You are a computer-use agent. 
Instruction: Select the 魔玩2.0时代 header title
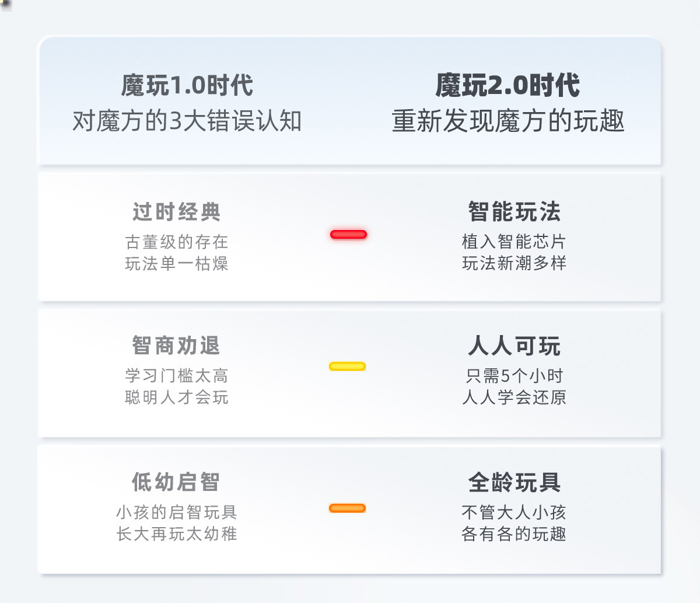[x=508, y=86]
